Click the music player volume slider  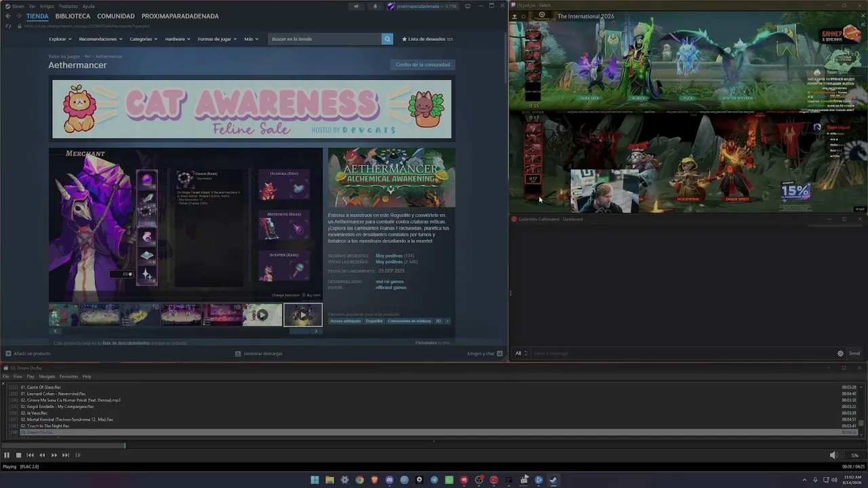pyautogui.click(x=854, y=455)
